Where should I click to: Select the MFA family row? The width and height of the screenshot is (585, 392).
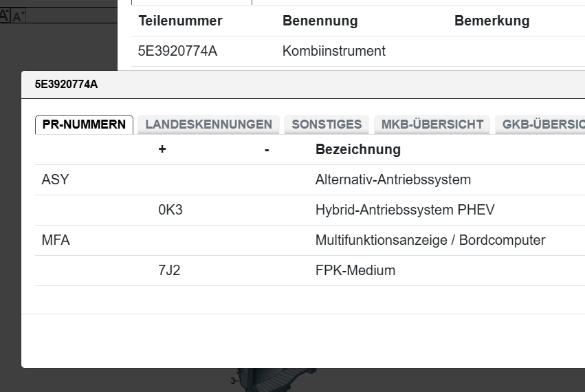click(x=56, y=240)
